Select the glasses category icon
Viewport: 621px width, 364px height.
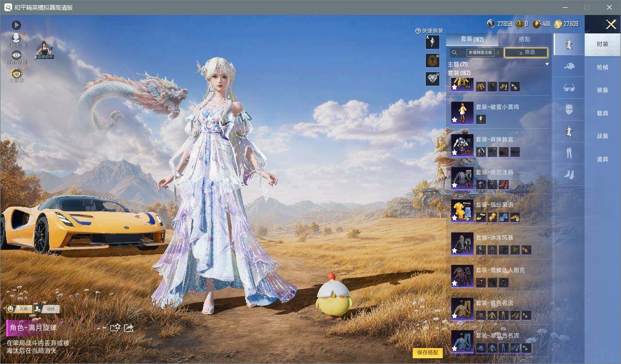[569, 88]
